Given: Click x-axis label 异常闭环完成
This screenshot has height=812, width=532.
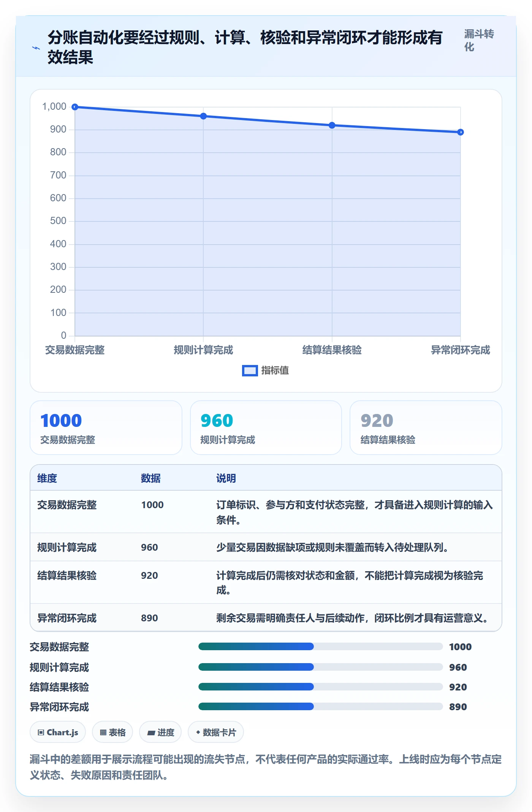Looking at the screenshot, I should pyautogui.click(x=461, y=350).
